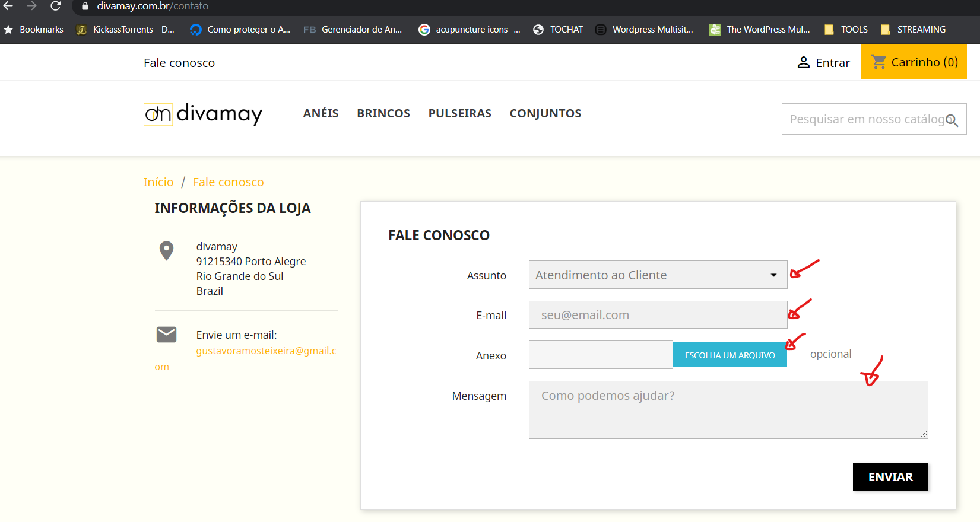Open The WordPress Mul... bookmark

click(x=760, y=30)
